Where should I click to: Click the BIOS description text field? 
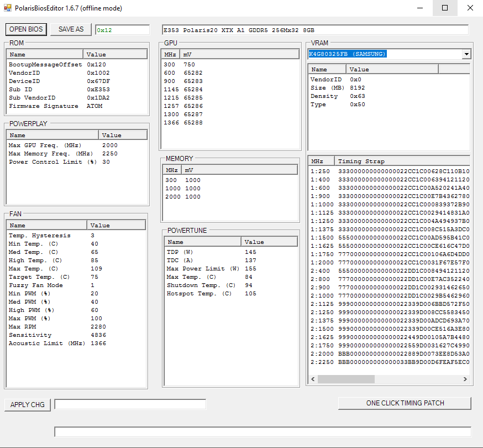coord(315,30)
